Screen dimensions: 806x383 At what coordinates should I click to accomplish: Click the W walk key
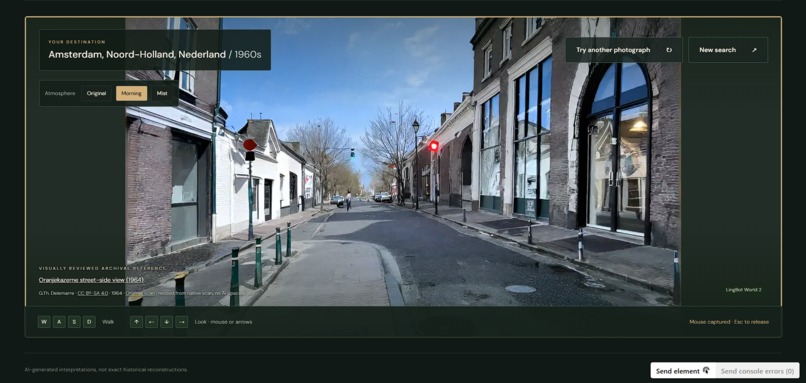tap(44, 322)
